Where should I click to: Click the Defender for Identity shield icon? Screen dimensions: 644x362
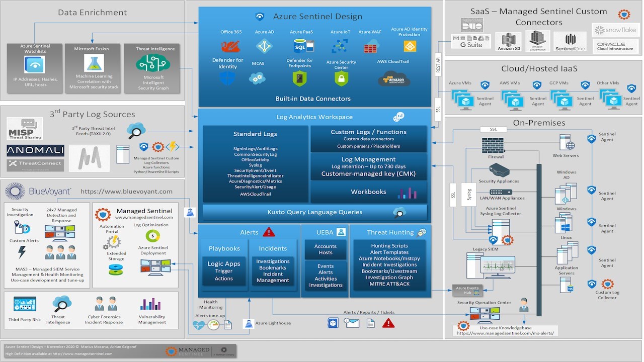point(227,78)
